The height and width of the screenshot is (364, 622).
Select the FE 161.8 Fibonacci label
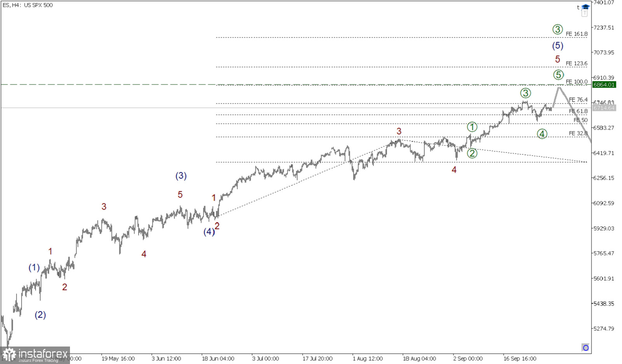[x=577, y=34]
